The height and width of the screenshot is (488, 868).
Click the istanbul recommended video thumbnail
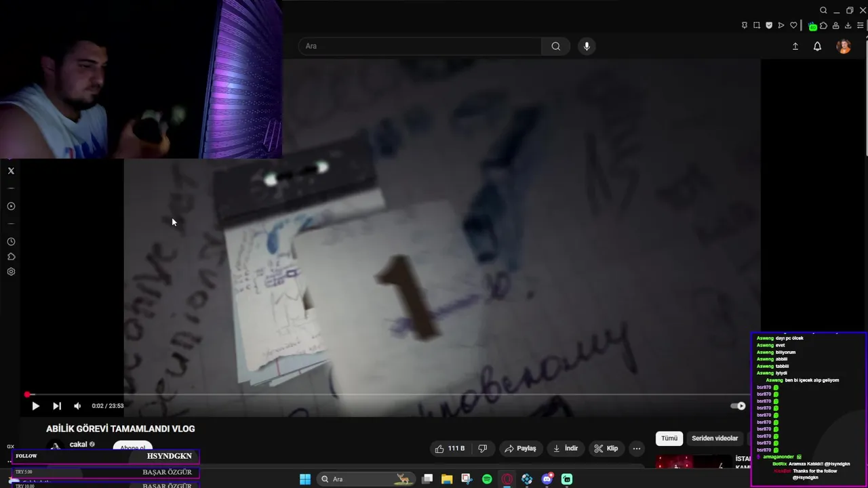693,462
